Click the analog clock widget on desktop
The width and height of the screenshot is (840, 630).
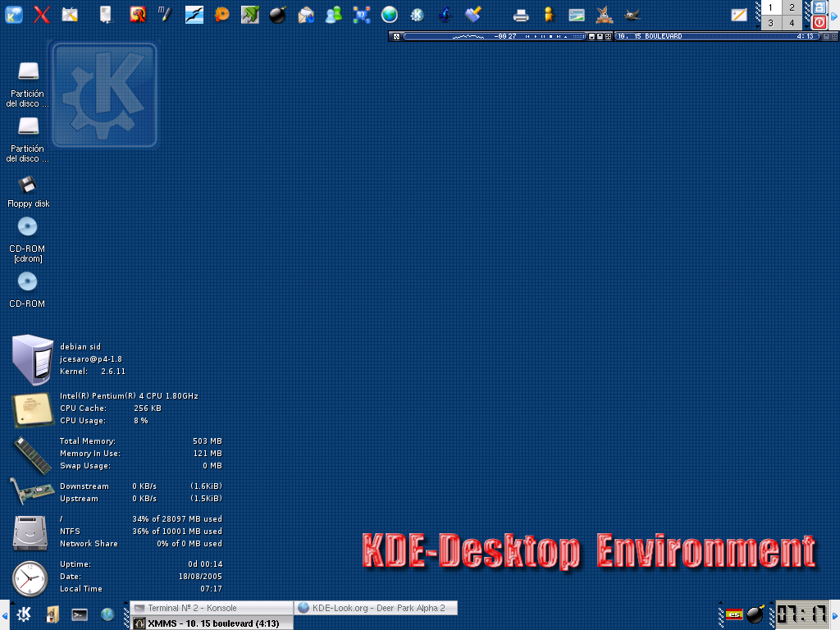(x=30, y=578)
